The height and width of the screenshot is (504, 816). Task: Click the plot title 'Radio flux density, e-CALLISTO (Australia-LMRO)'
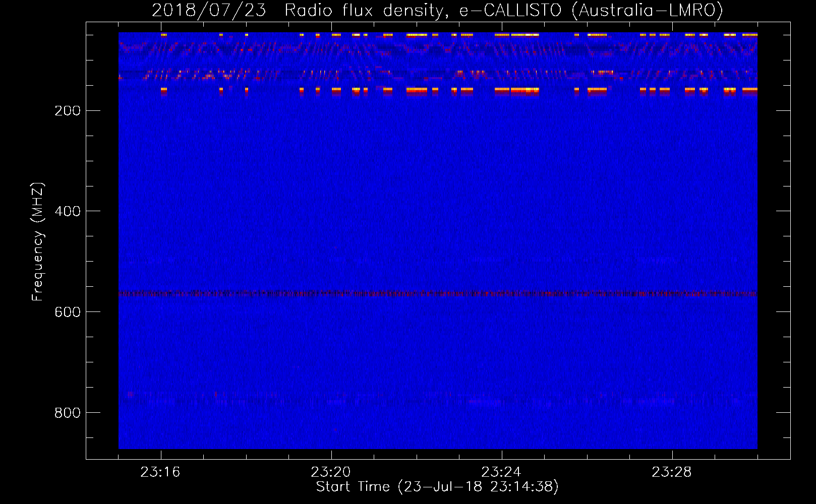click(504, 10)
